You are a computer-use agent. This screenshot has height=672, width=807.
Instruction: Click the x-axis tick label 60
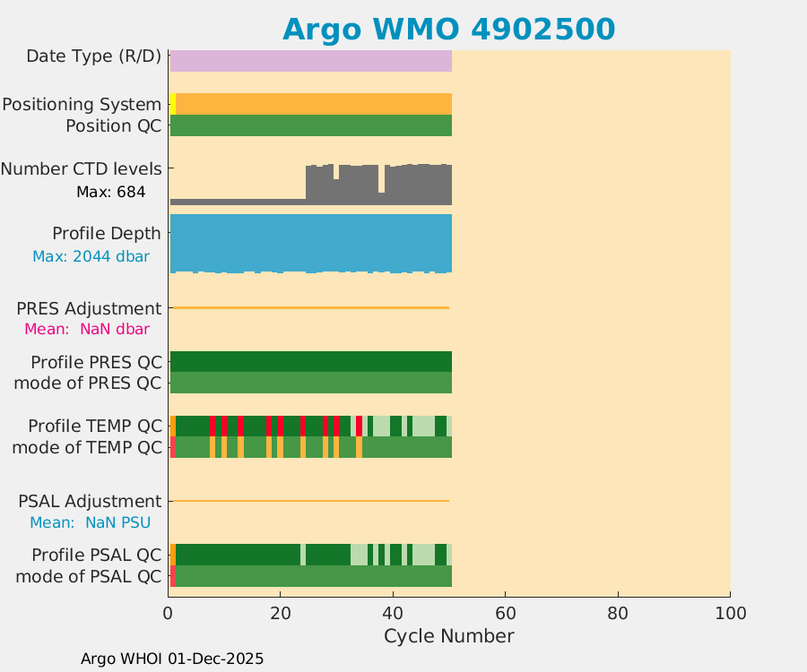coord(505,613)
